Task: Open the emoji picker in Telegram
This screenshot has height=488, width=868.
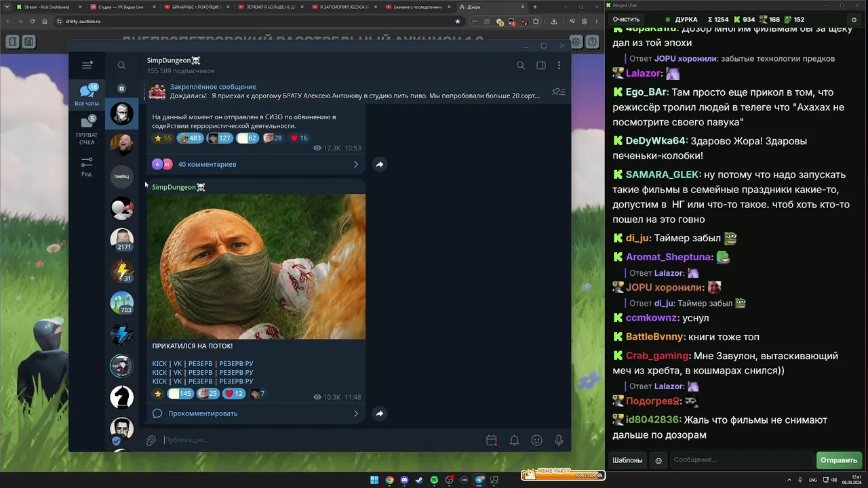Action: coord(536,441)
